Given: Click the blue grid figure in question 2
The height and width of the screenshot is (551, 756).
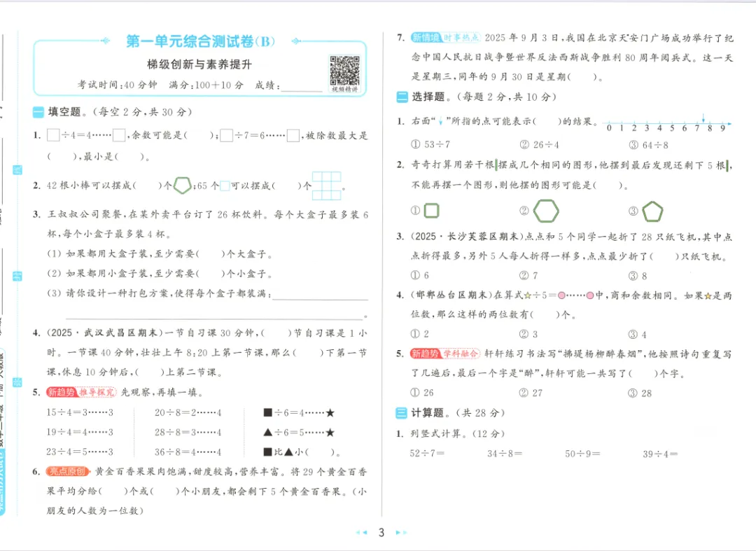Looking at the screenshot, I should point(326,186).
